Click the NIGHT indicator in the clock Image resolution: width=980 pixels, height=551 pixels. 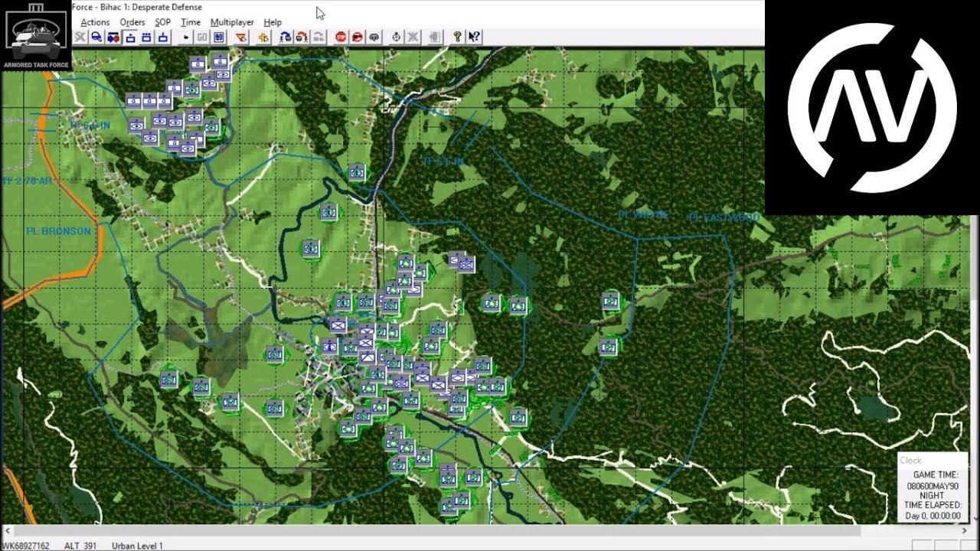932,496
